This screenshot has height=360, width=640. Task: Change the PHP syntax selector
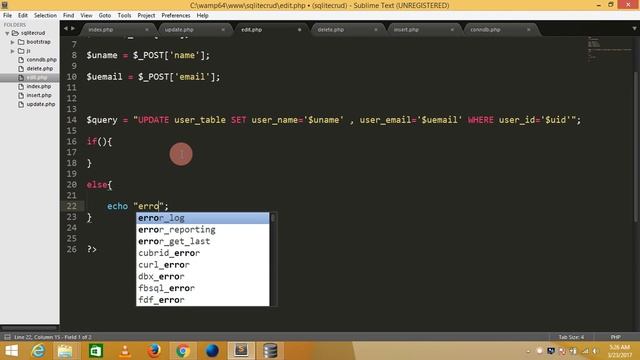616,337
